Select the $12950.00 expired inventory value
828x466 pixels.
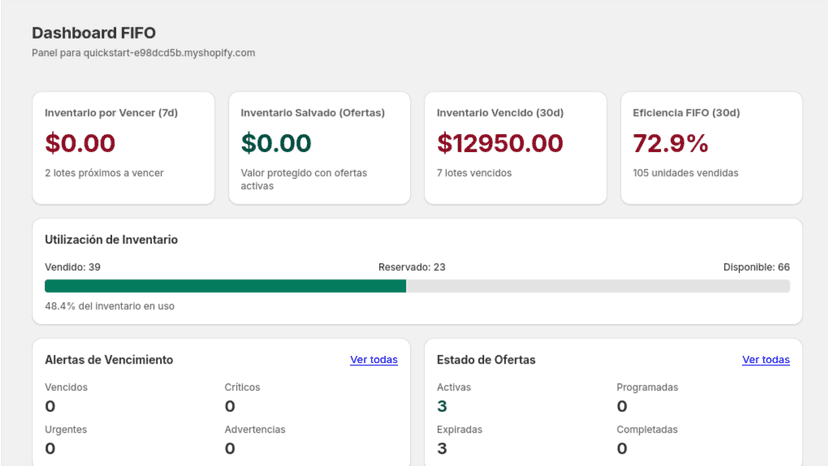tap(500, 143)
